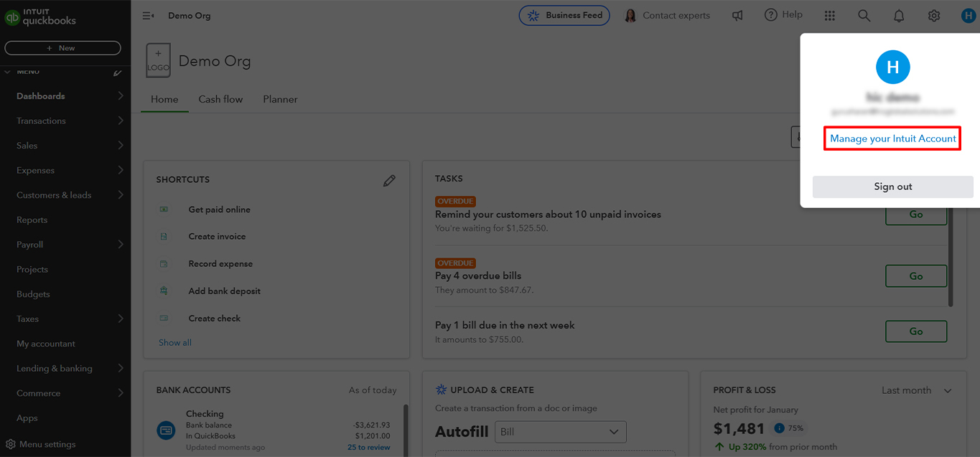The width and height of the screenshot is (980, 457).
Task: Open the Last month period dropdown
Action: point(916,390)
